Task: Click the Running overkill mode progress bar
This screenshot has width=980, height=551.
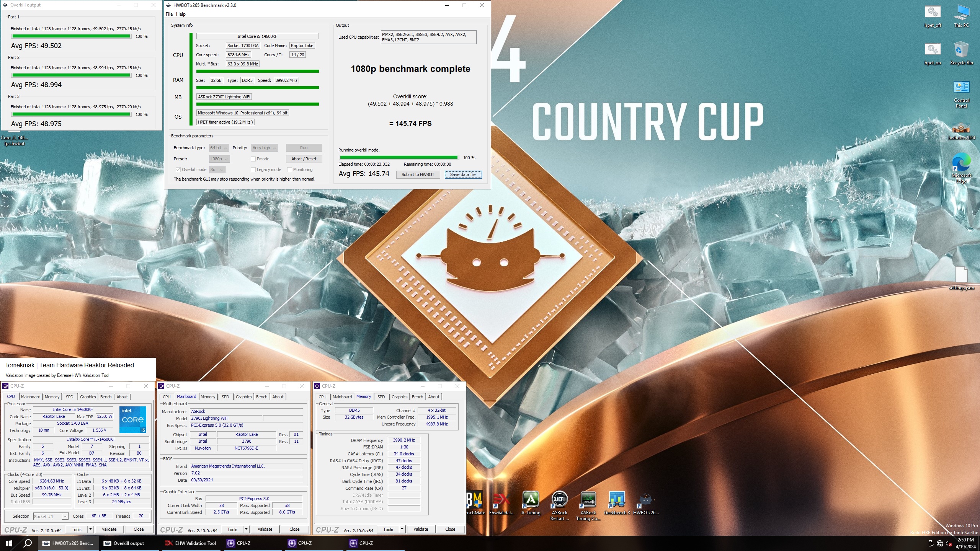Action: coord(399,157)
